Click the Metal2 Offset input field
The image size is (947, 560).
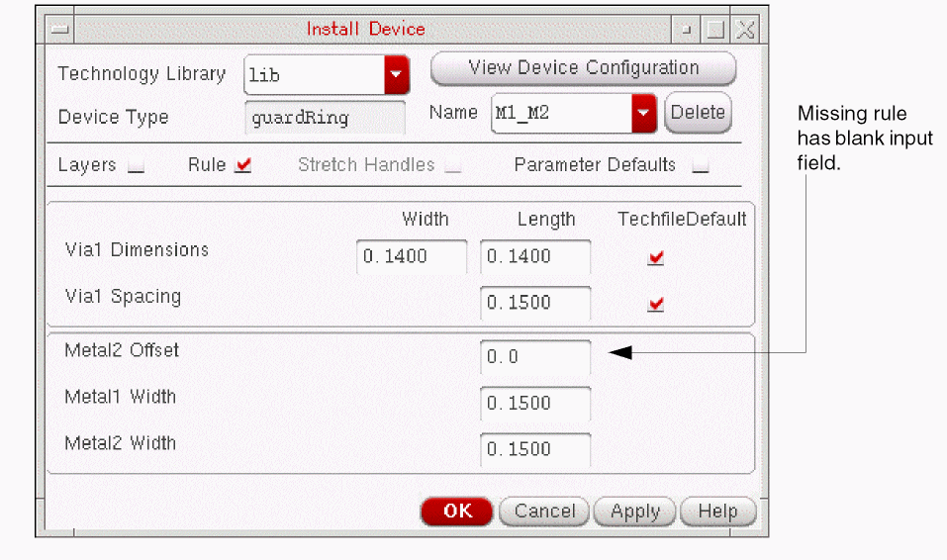[535, 357]
